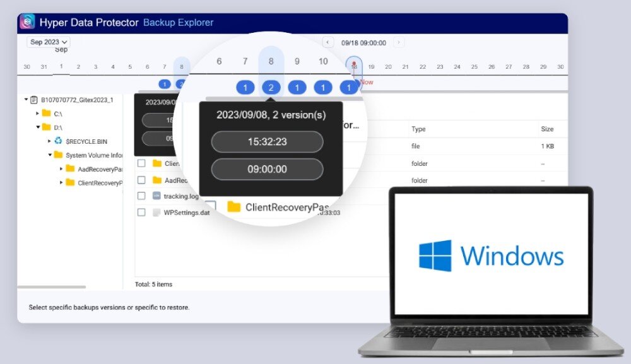Select the 15:32:23 backup version
Screen dimensions: 631x364
pos(267,142)
